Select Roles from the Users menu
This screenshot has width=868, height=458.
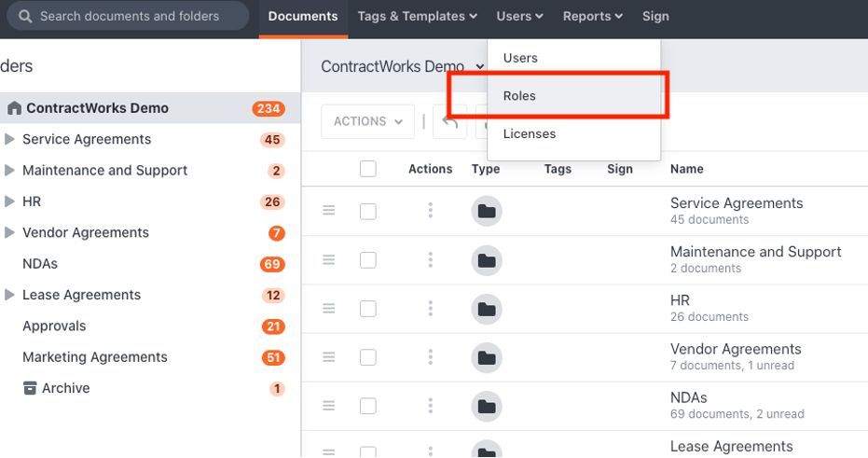point(519,96)
